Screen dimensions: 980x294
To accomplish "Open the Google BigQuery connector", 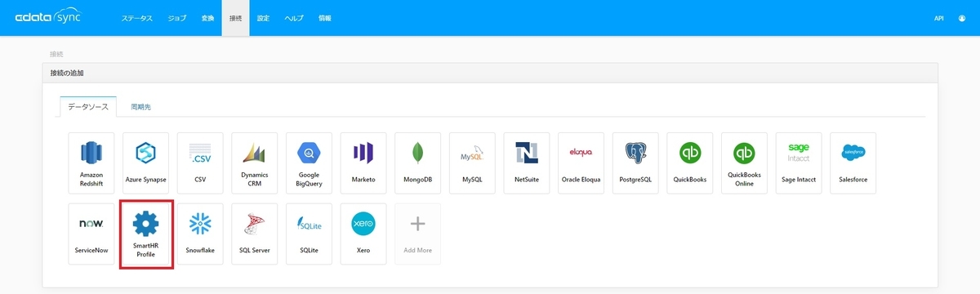I will tap(309, 163).
